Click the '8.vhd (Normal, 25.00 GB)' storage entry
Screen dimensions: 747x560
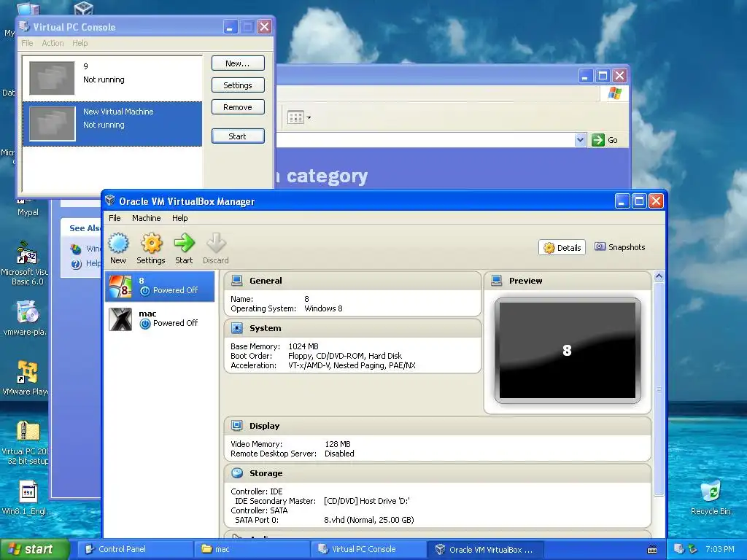pos(368,520)
